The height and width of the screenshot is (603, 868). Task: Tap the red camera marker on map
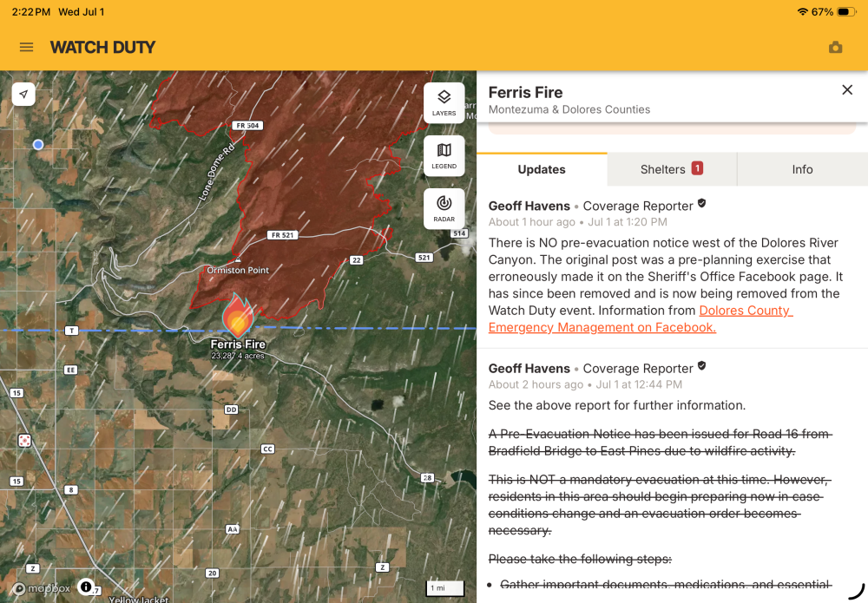click(25, 441)
